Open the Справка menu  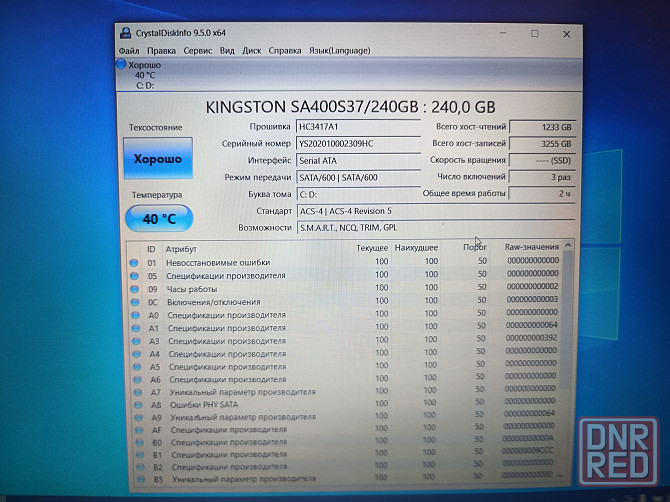click(x=285, y=51)
